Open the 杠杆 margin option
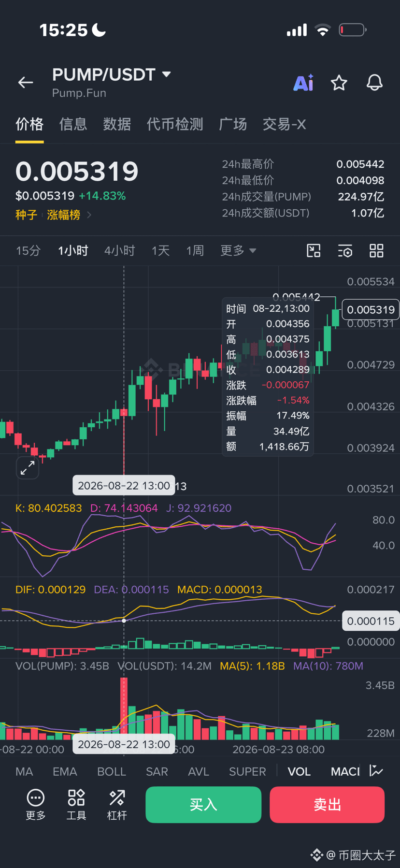The height and width of the screenshot is (868, 400). [117, 804]
